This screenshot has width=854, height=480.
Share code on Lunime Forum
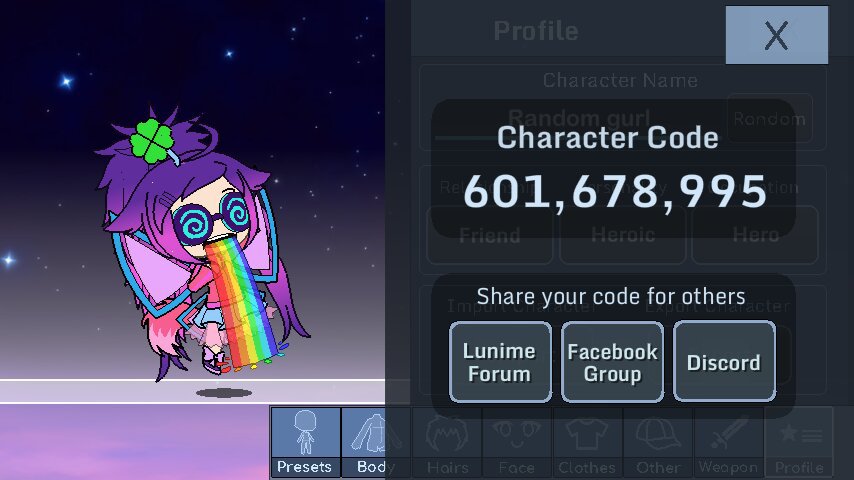pyautogui.click(x=500, y=362)
